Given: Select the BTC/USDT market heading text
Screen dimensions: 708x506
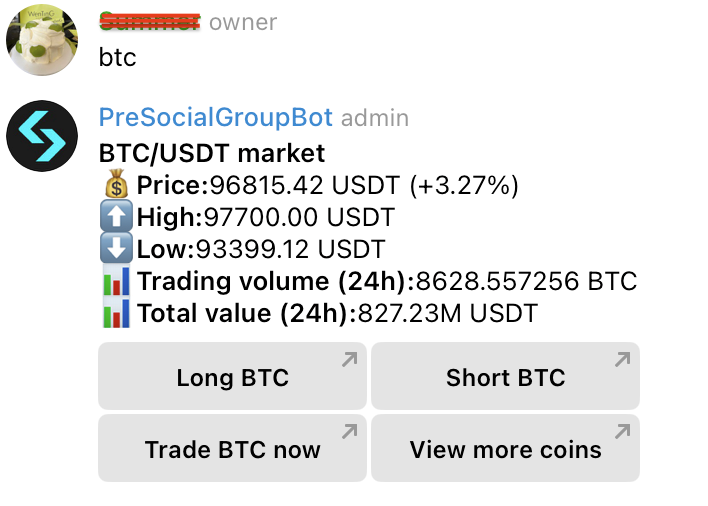Looking at the screenshot, I should pyautogui.click(x=212, y=153).
